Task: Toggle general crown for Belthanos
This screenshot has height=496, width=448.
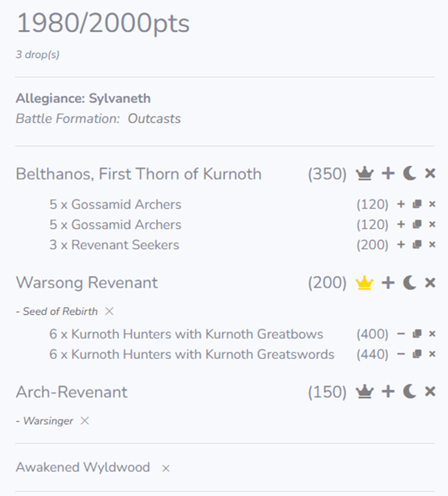Action: coord(365,174)
